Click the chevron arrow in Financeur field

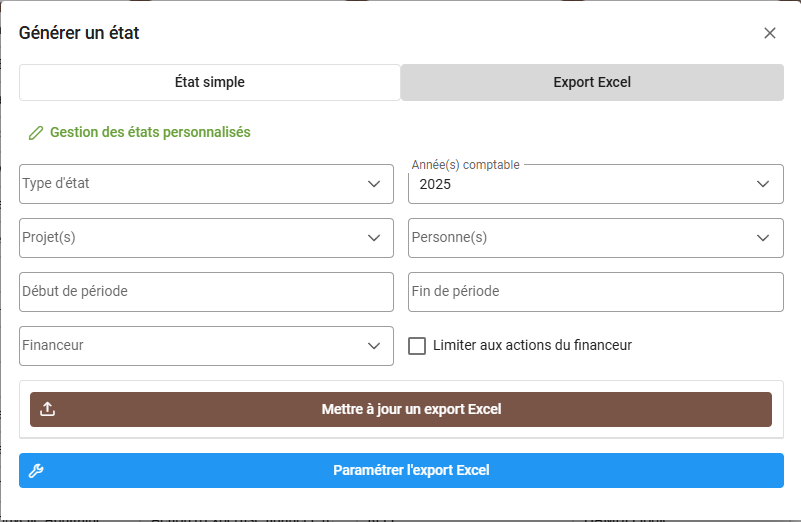point(374,346)
